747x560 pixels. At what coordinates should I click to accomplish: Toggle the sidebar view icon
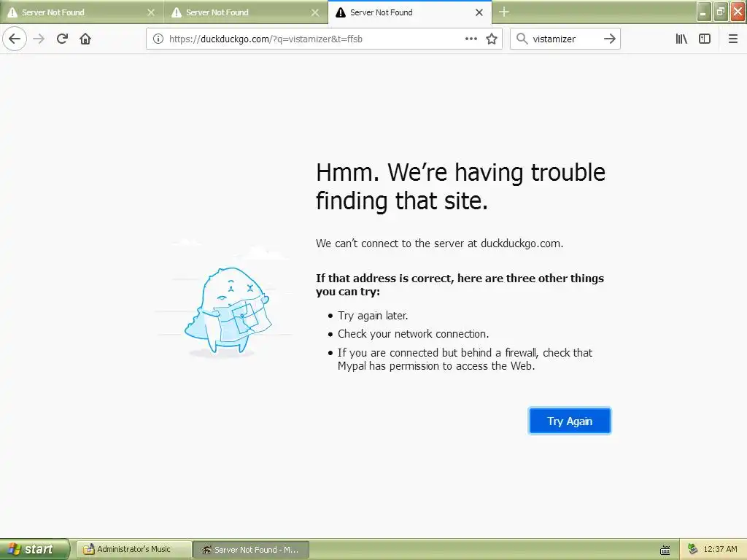705,39
